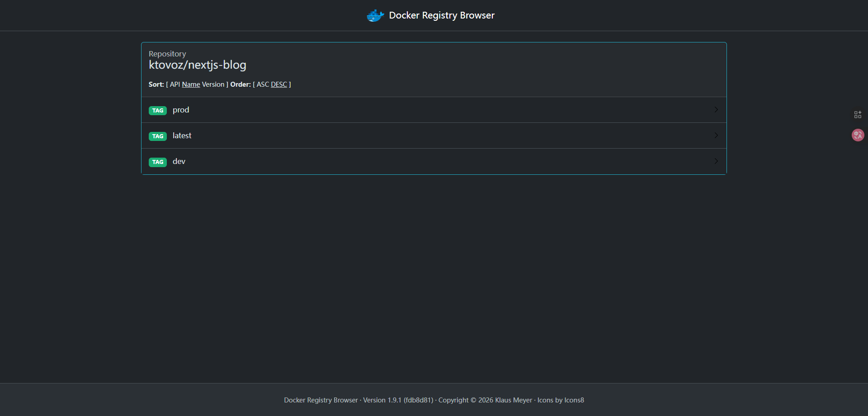Open the latest tag name
Image resolution: width=868 pixels, height=416 pixels.
(182, 136)
